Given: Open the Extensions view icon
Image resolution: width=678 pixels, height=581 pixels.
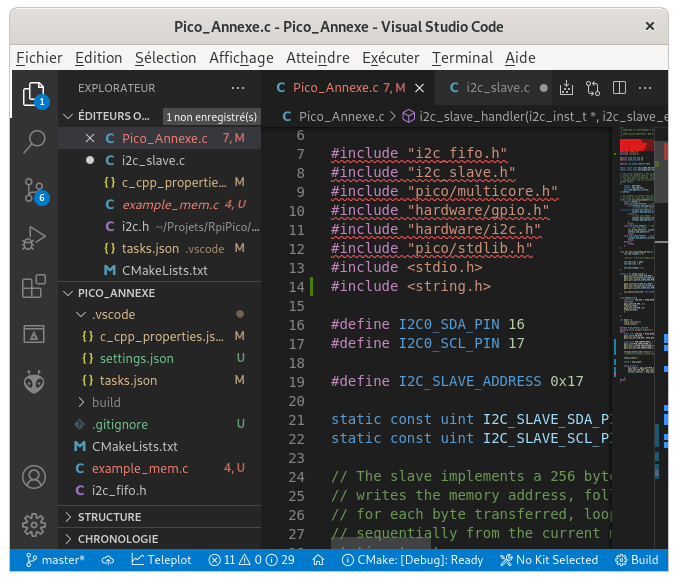Looking at the screenshot, I should pyautogui.click(x=34, y=286).
